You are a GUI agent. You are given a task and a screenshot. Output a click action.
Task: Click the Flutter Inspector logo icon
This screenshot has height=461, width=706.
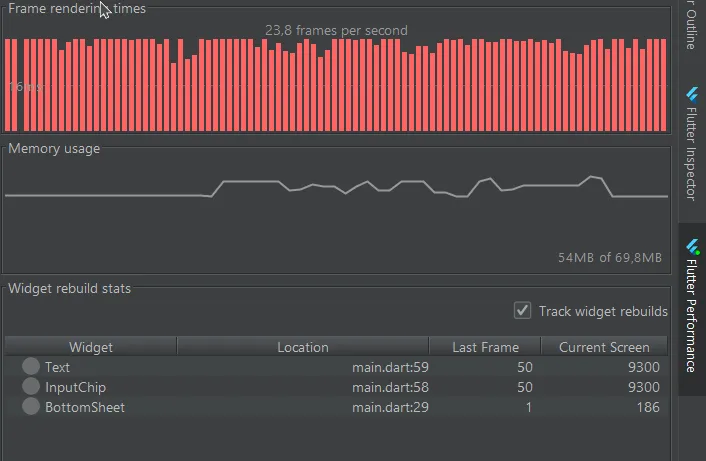click(692, 95)
